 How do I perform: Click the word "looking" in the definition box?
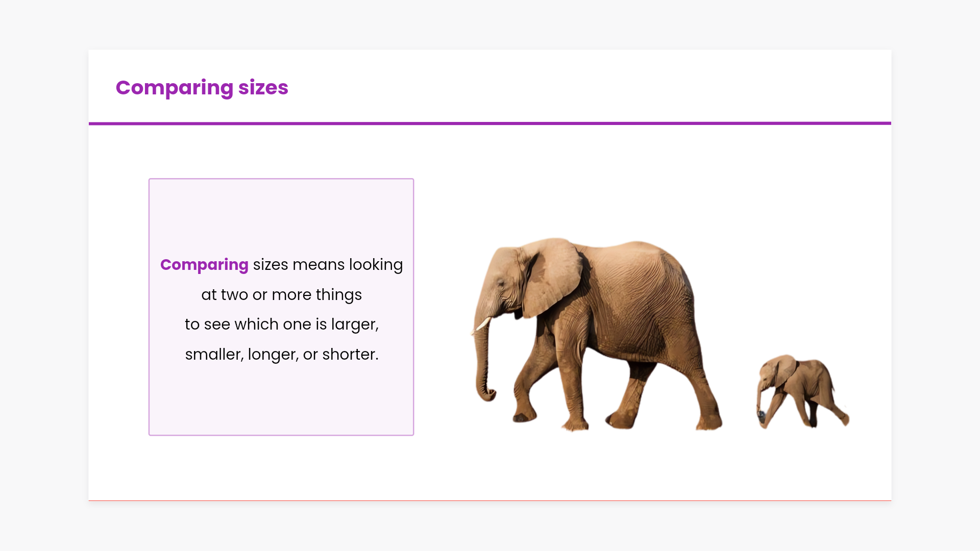click(376, 265)
